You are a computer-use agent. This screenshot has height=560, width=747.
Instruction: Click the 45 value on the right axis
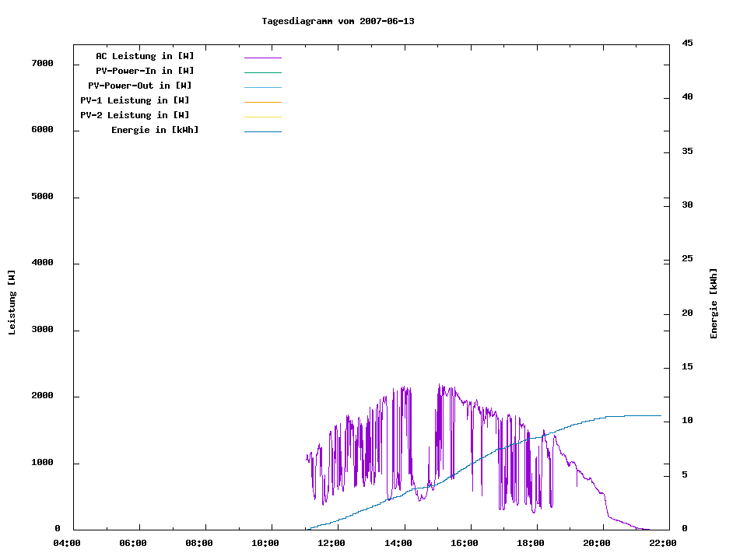687,43
